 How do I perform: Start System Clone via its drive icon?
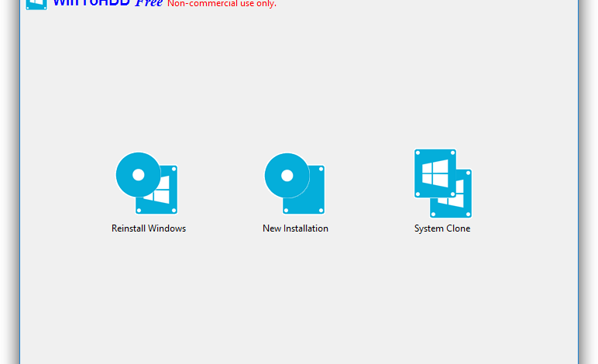(x=443, y=184)
